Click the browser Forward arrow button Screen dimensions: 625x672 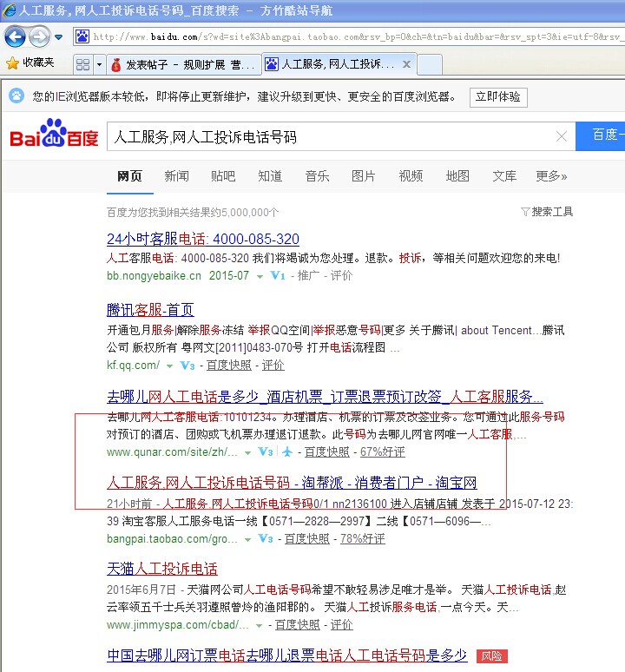click(x=39, y=36)
